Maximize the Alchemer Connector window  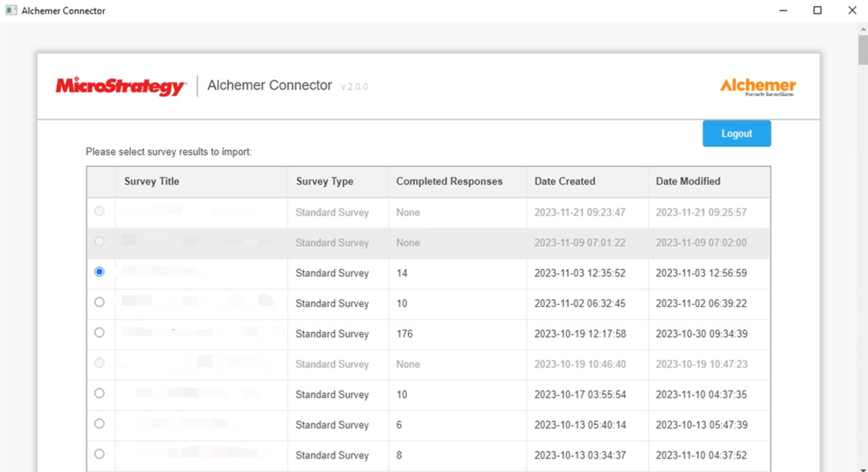coord(818,10)
